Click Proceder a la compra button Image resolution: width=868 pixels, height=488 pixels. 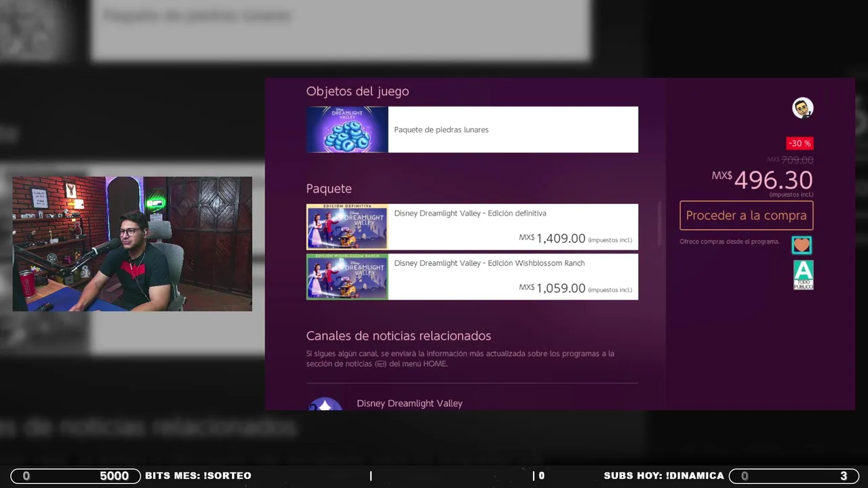(x=746, y=216)
